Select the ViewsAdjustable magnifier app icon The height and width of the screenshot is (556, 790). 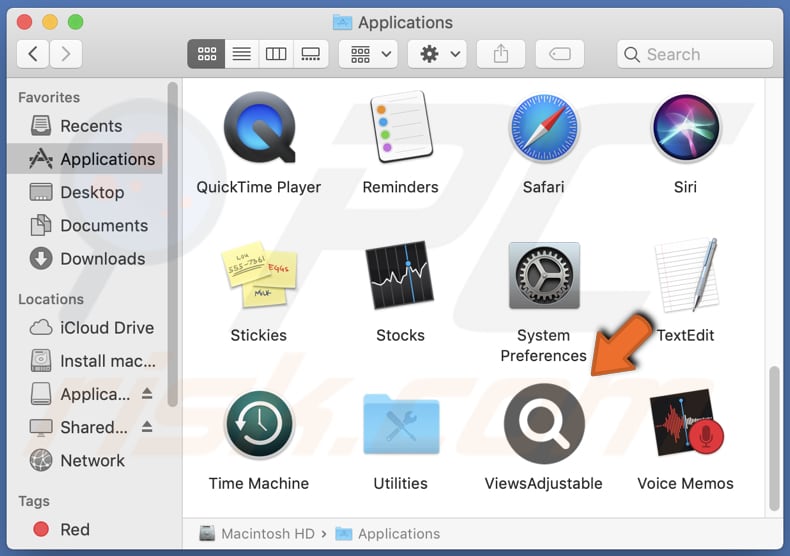tap(544, 424)
